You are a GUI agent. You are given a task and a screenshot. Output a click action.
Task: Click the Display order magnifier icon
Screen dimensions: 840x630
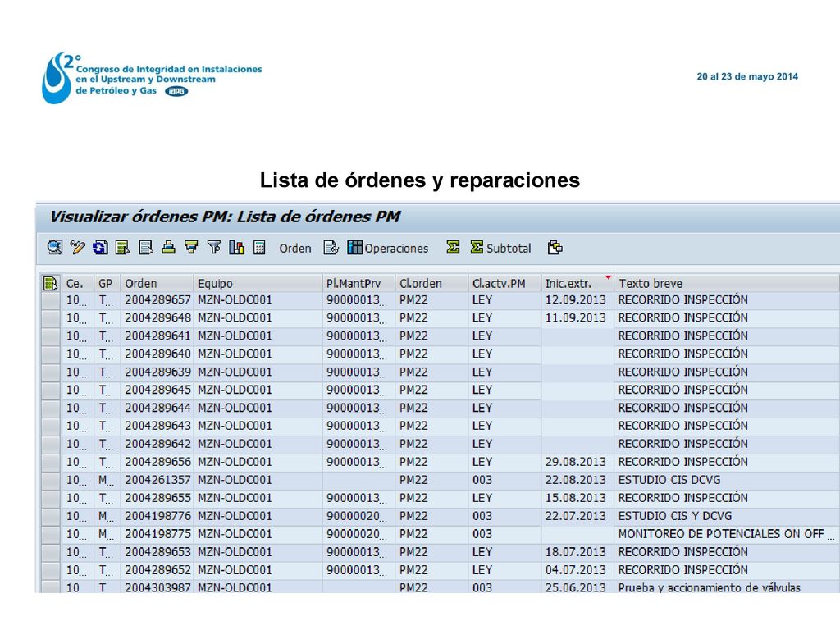[55, 248]
